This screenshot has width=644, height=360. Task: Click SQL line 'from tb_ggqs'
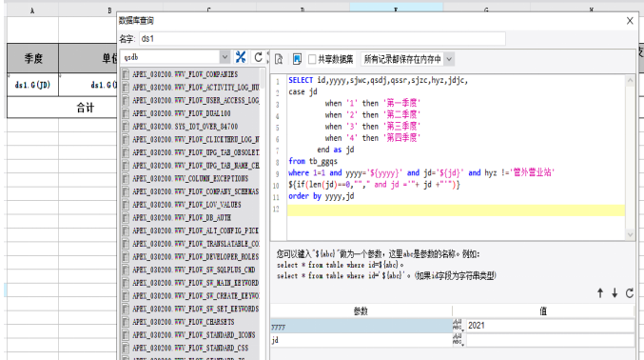pyautogui.click(x=313, y=161)
